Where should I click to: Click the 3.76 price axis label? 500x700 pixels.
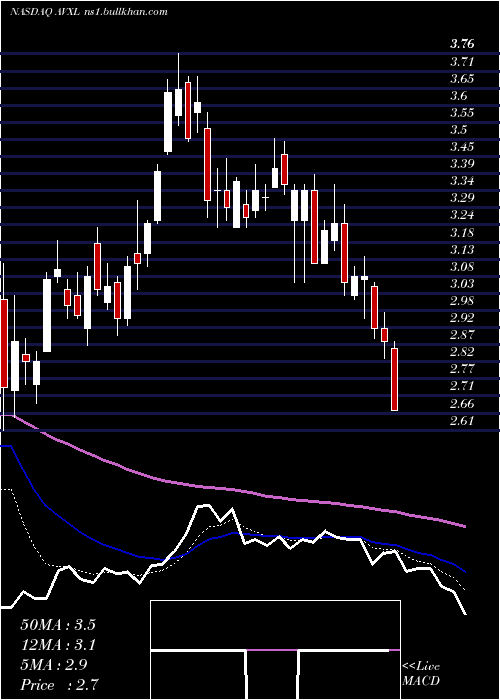coord(462,44)
